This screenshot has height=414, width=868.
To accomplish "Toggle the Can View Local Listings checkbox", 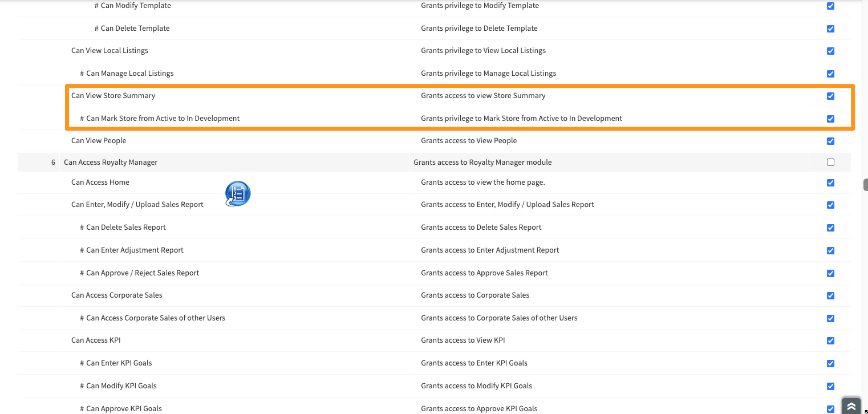I will pyautogui.click(x=830, y=51).
